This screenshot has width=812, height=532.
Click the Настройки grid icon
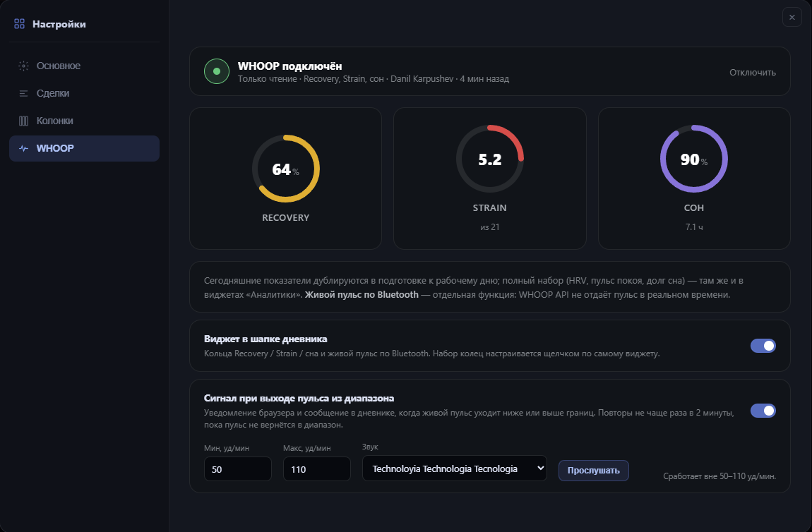(19, 24)
